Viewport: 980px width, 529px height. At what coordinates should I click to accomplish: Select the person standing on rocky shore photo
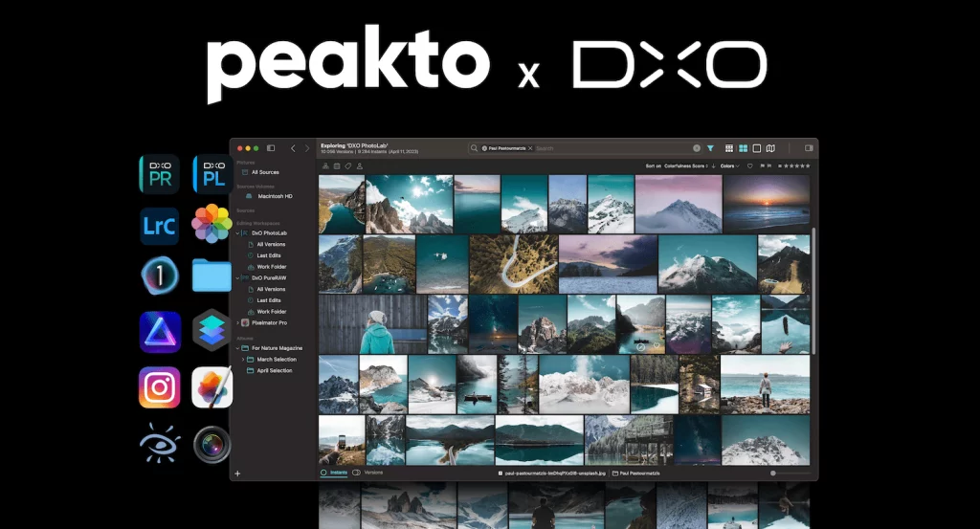pyautogui.click(x=765, y=385)
